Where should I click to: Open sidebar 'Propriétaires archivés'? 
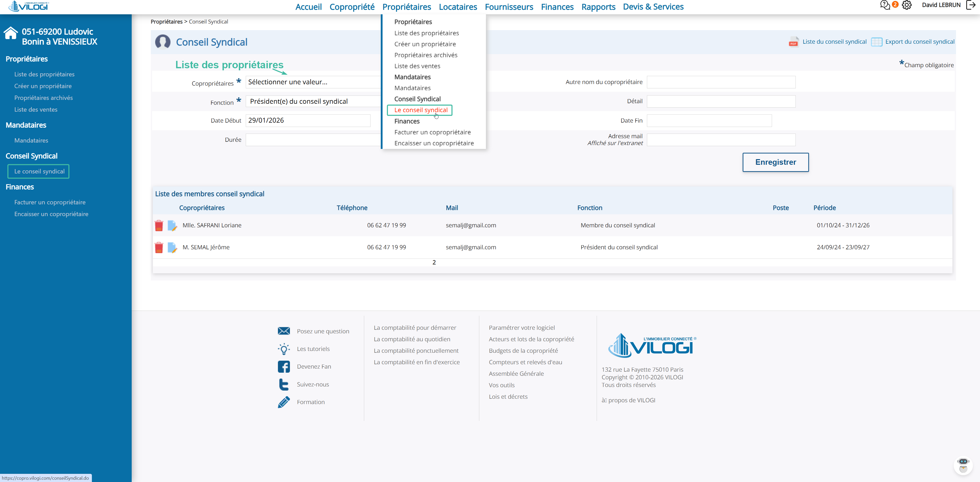(44, 98)
